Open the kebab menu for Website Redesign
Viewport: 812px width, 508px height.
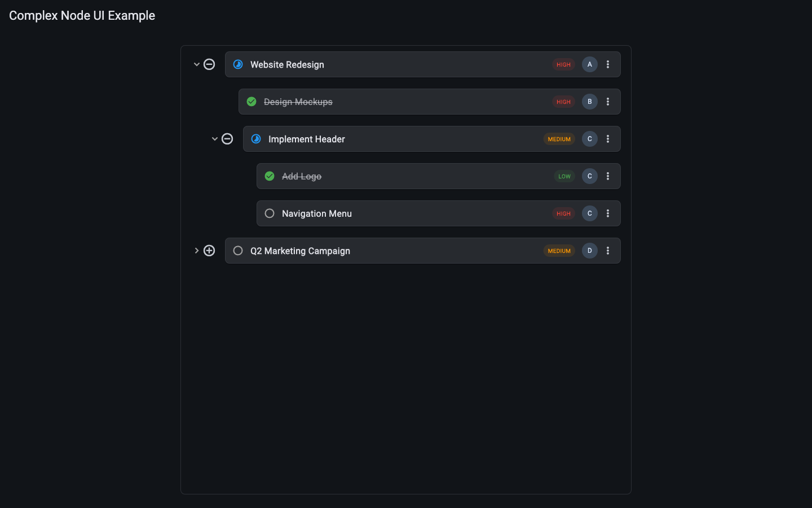point(608,64)
